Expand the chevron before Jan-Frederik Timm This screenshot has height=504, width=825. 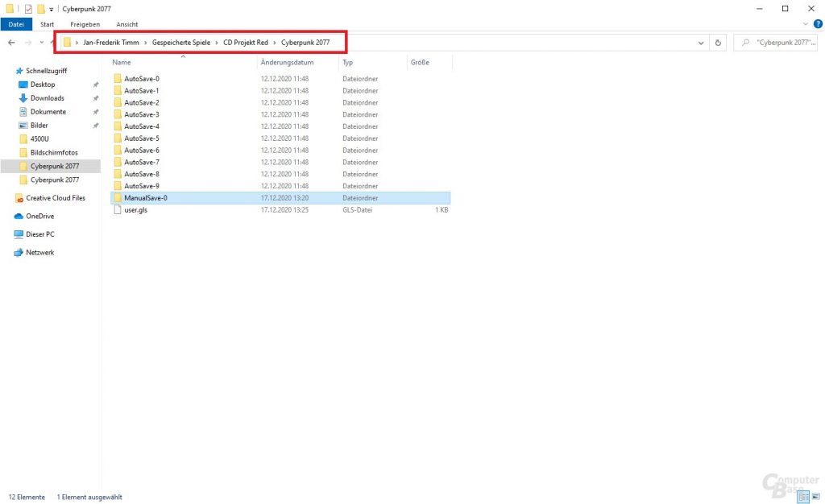(77, 43)
